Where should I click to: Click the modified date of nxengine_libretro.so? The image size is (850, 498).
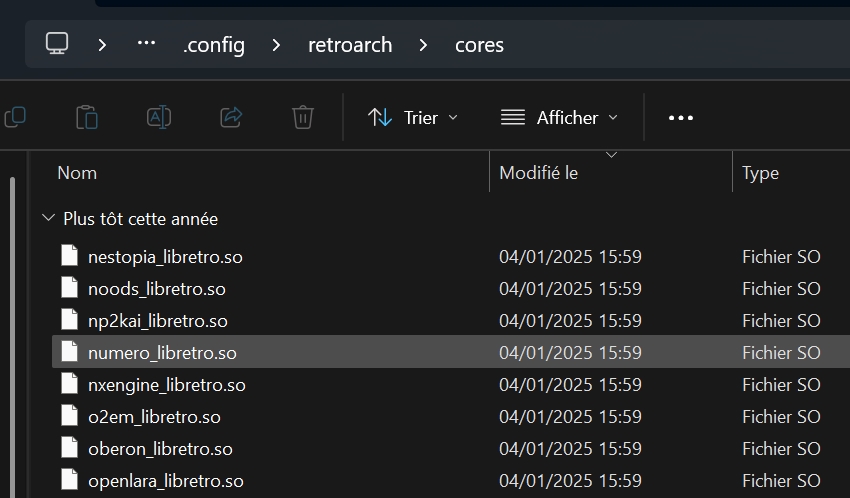coord(570,384)
